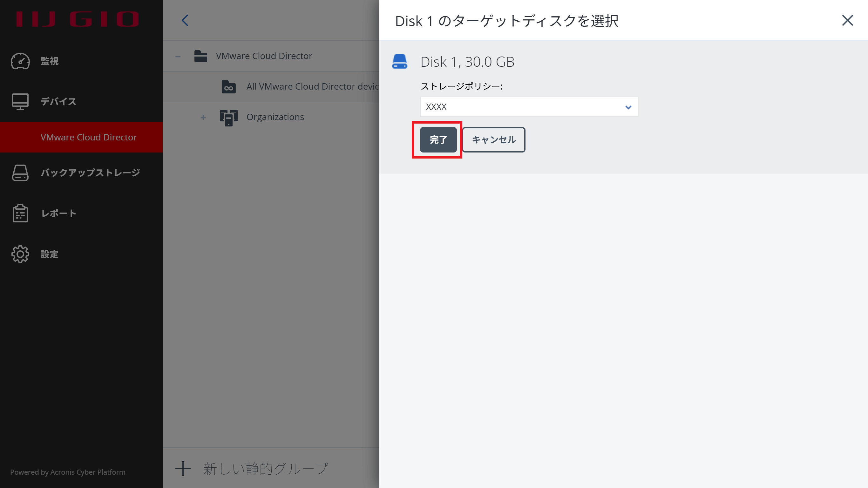868x488 pixels.
Task: Click the IIJ GIO logo
Action: [x=78, y=19]
